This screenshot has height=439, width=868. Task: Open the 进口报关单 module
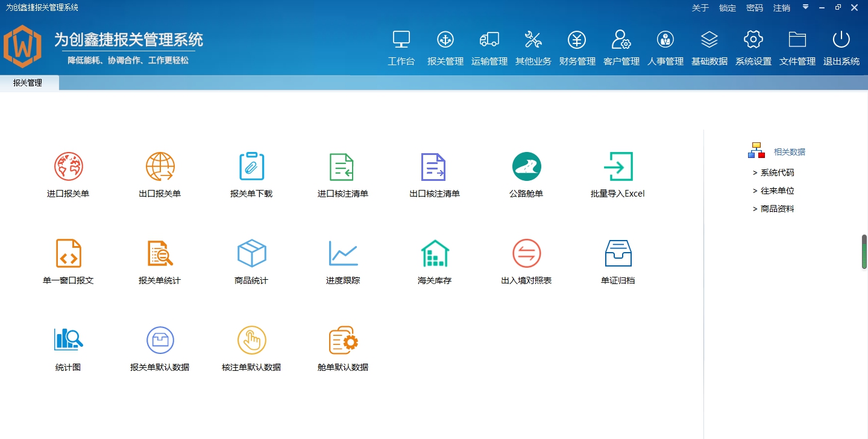point(68,174)
